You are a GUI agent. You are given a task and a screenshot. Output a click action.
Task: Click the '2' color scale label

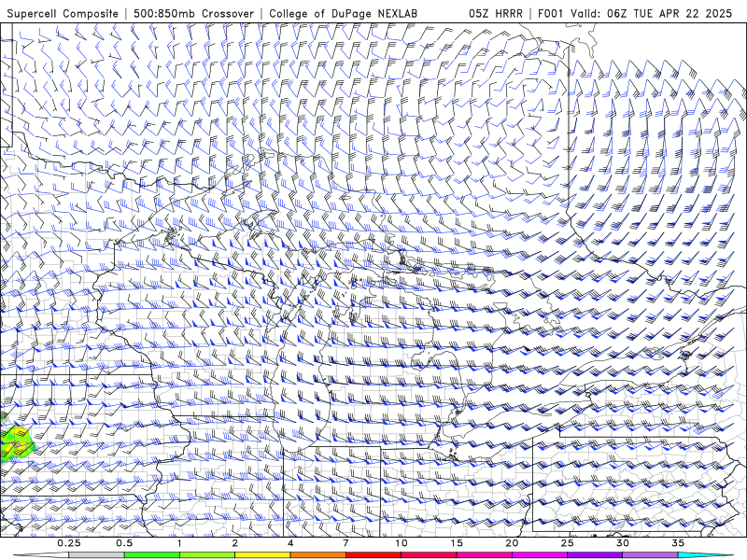tap(235, 543)
